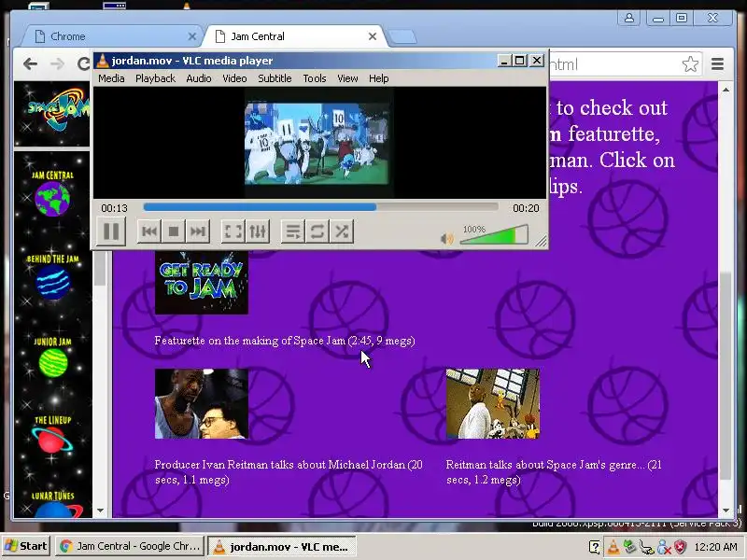Go back in Chrome
Screen dimensions: 747x560
coord(30,63)
